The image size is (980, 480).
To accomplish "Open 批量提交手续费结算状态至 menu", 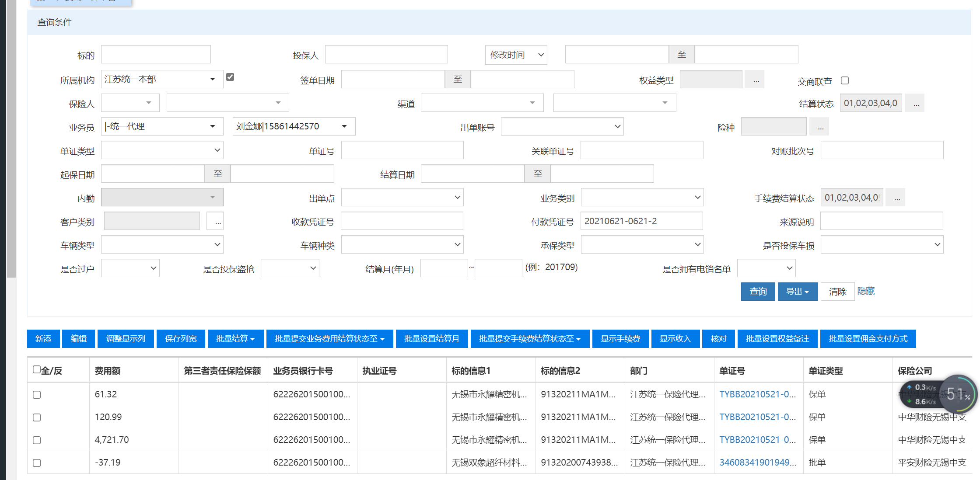I will click(529, 339).
